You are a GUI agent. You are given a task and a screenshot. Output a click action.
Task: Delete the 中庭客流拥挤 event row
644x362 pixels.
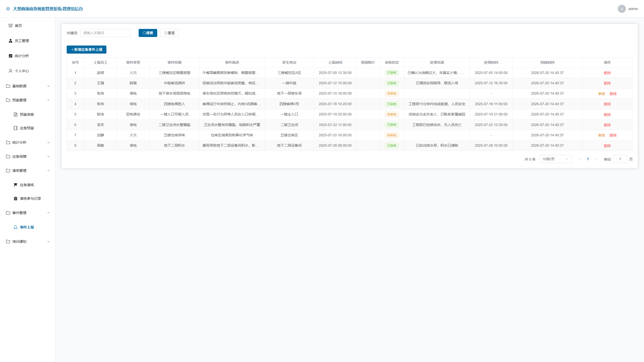pos(607,83)
